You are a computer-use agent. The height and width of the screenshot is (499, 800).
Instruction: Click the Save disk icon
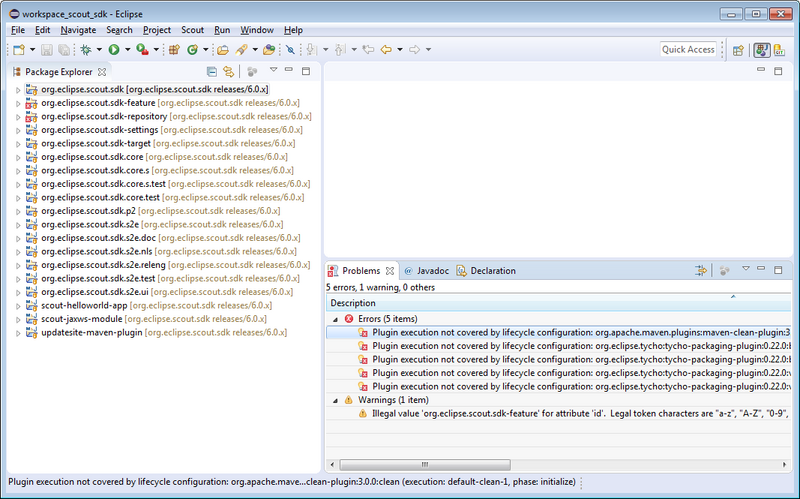(46, 49)
